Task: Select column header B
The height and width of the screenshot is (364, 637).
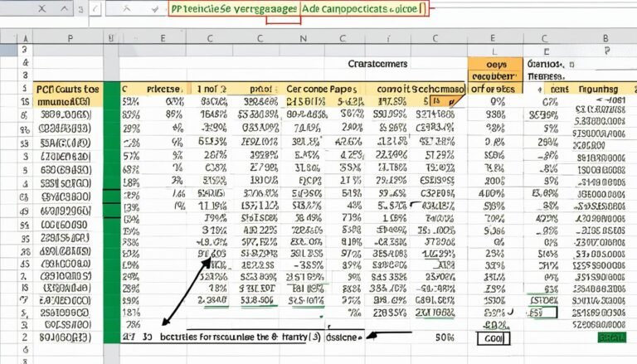Action: click(x=605, y=38)
